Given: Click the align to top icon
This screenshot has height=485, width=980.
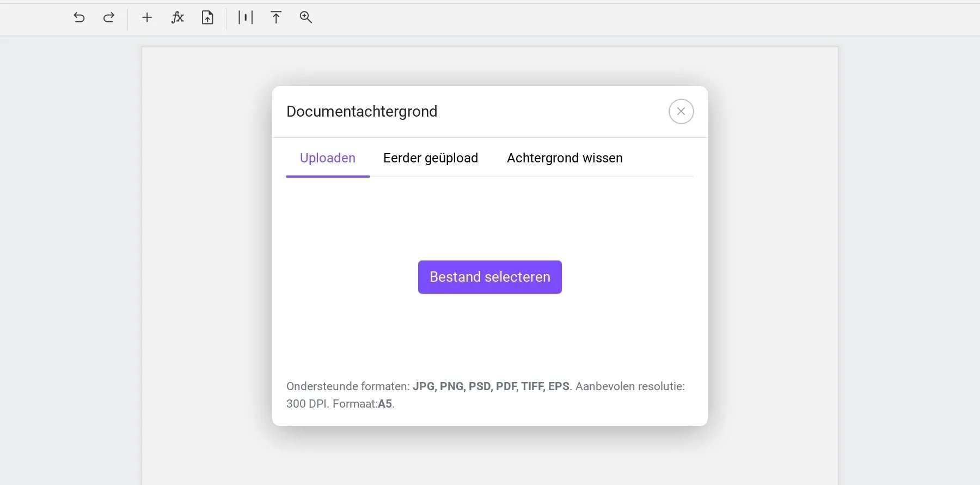Looking at the screenshot, I should point(276,17).
